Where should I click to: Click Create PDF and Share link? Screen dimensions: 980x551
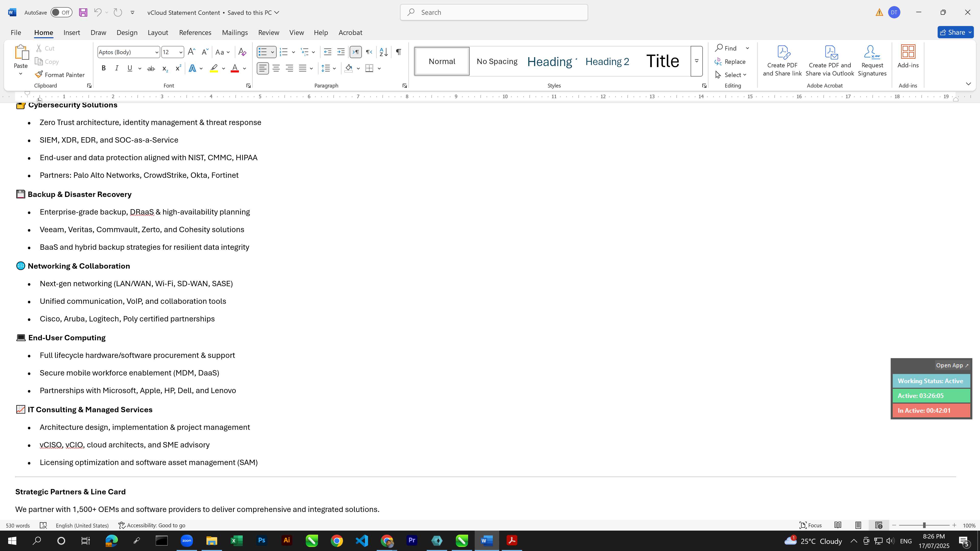pos(782,61)
